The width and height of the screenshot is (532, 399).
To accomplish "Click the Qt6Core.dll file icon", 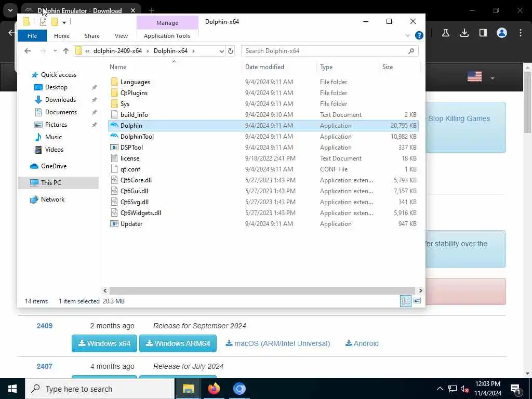I will pyautogui.click(x=114, y=180).
